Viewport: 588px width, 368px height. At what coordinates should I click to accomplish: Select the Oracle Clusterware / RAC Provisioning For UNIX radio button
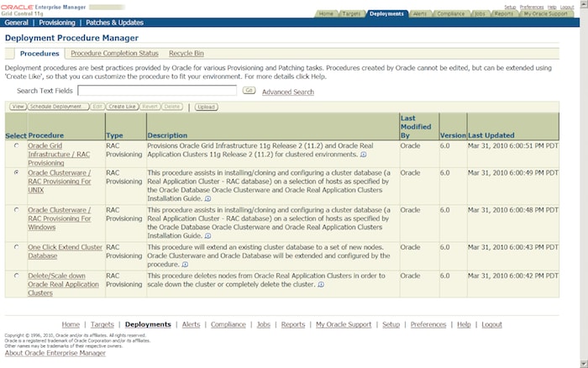click(x=17, y=172)
